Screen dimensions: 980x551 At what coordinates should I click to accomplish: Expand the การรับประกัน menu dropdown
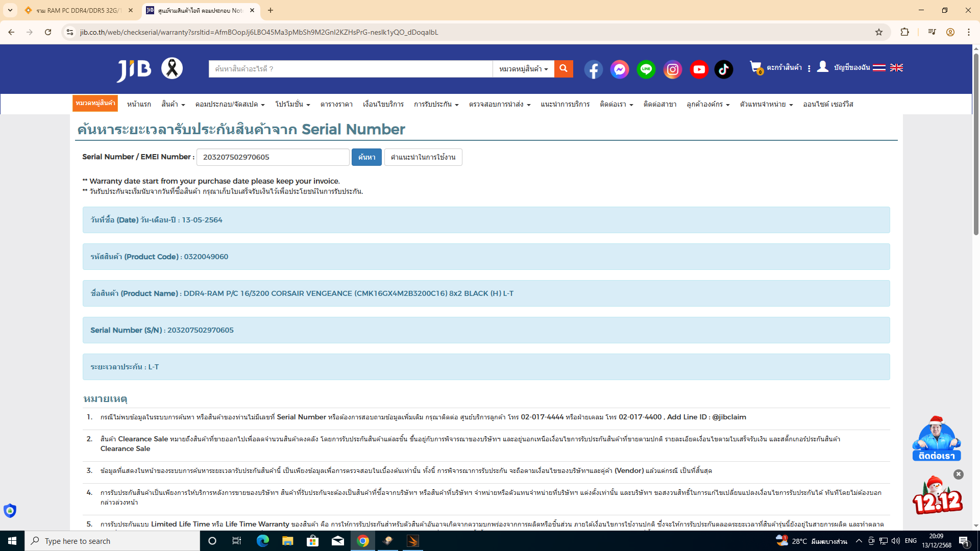coord(436,104)
